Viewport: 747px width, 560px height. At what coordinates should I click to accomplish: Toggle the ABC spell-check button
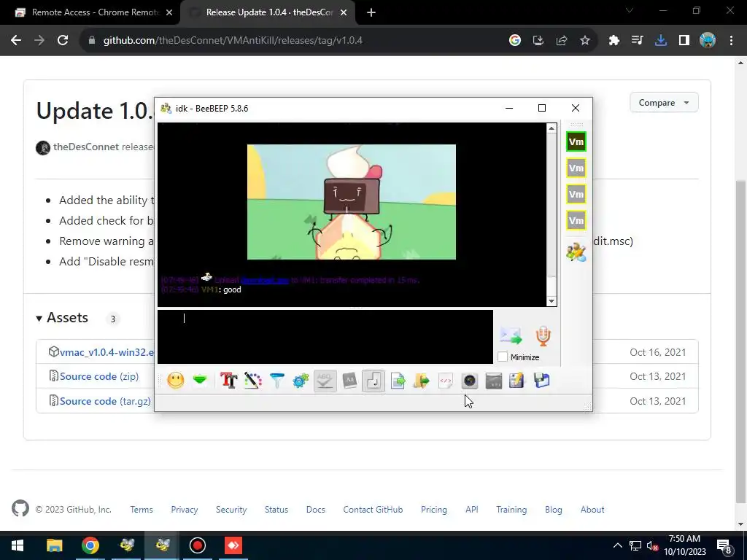pos(325,381)
